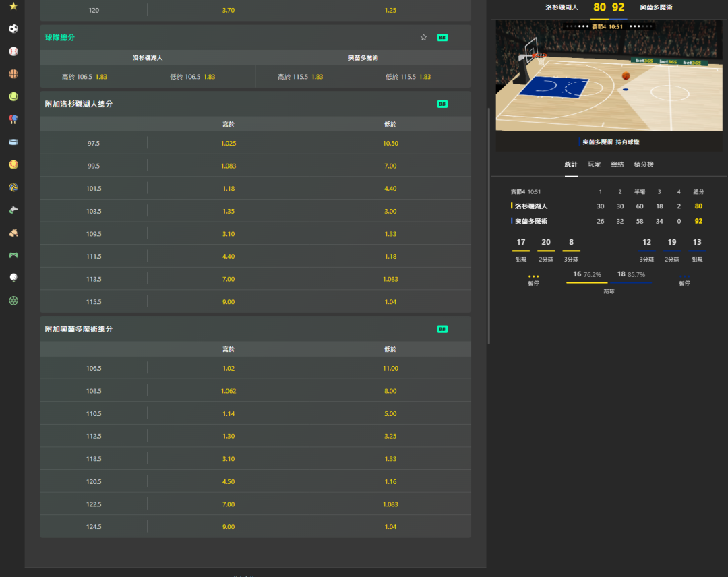
Task: Select Lakers 115.5 over odds 9.00
Action: pos(229,302)
